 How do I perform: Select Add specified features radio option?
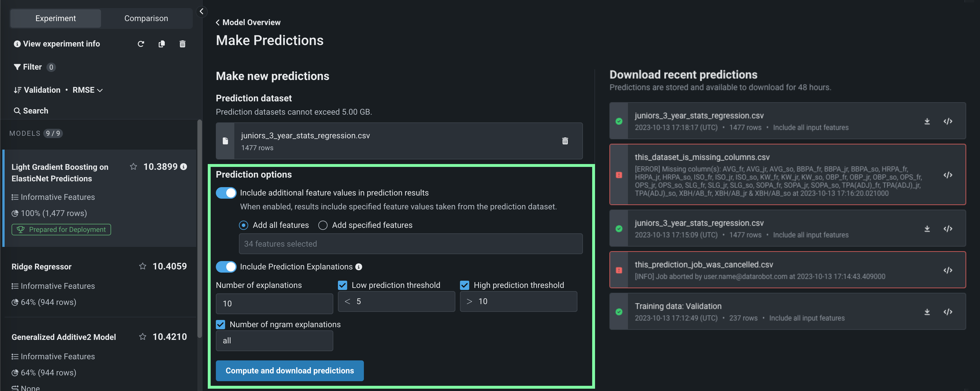323,225
